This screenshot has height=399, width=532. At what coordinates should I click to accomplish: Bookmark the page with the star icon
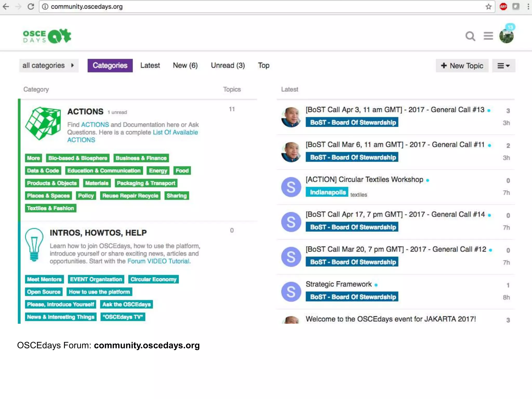[489, 7]
